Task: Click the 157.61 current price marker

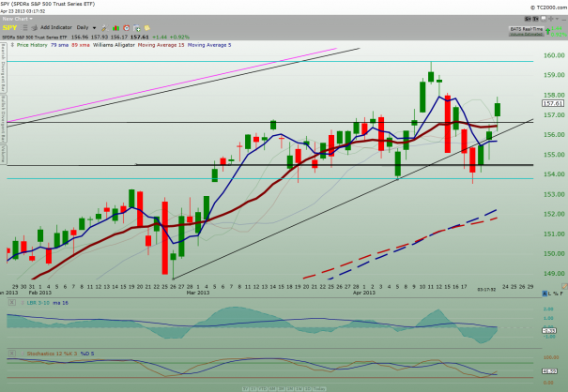Action: 553,103
